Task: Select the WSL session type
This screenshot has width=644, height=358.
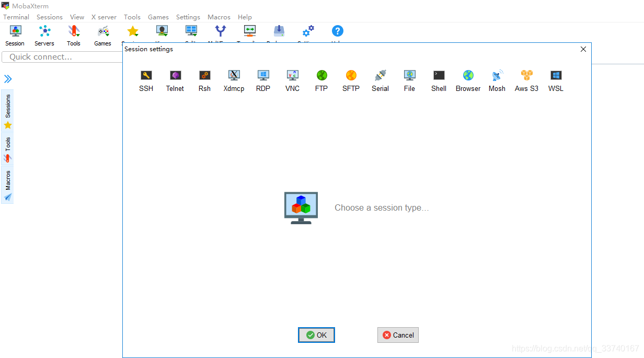Action: (x=556, y=81)
